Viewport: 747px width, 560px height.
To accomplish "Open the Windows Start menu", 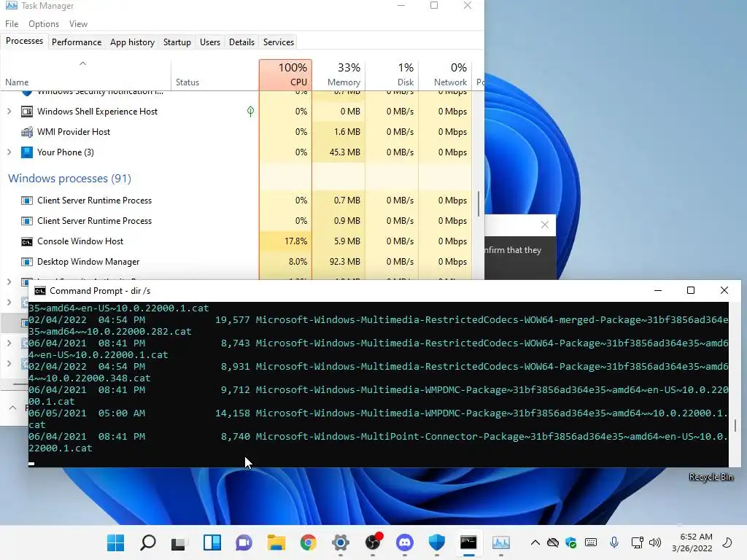I will [x=115, y=542].
